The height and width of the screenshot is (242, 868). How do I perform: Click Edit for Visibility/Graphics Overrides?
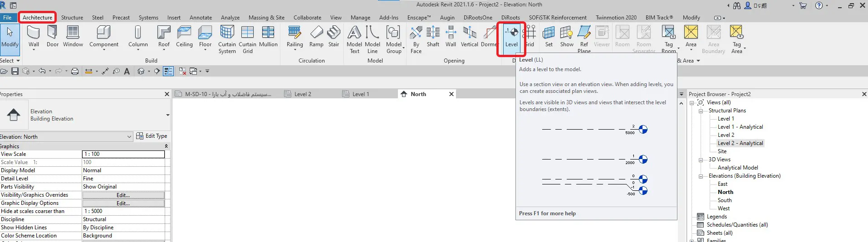pos(123,195)
